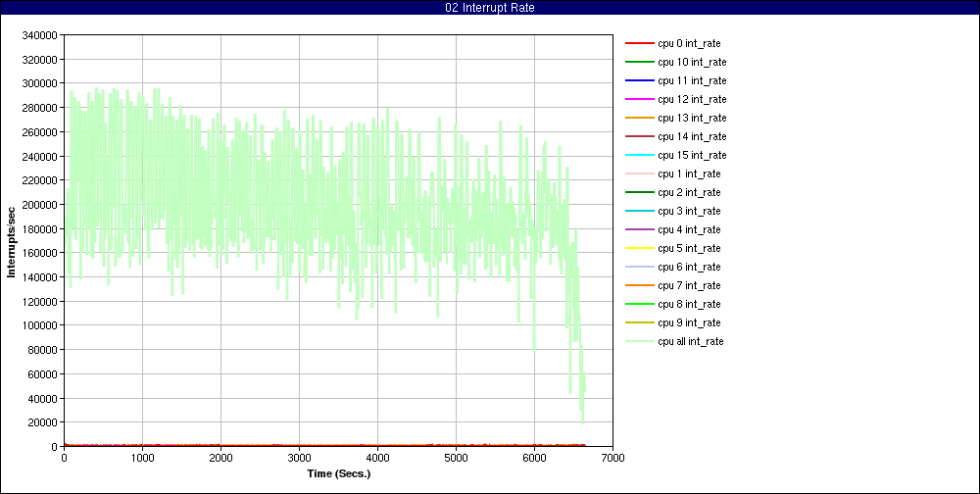Click the cpu 5 int_rate legend label
Image resolution: width=980 pixels, height=494 pixels.
coord(689,248)
